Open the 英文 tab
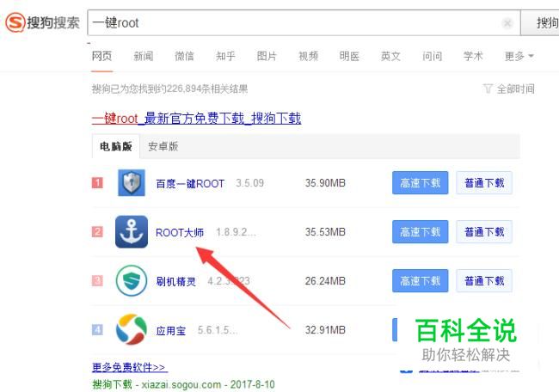 pos(390,56)
